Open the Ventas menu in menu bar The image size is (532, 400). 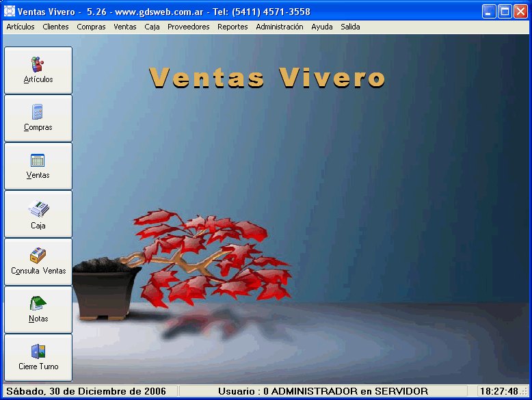pyautogui.click(x=125, y=27)
